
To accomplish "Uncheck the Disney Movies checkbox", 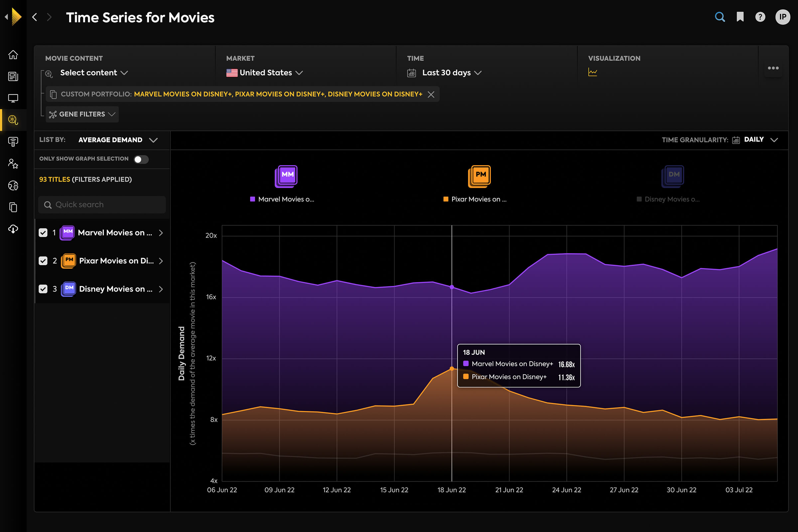I will point(43,289).
